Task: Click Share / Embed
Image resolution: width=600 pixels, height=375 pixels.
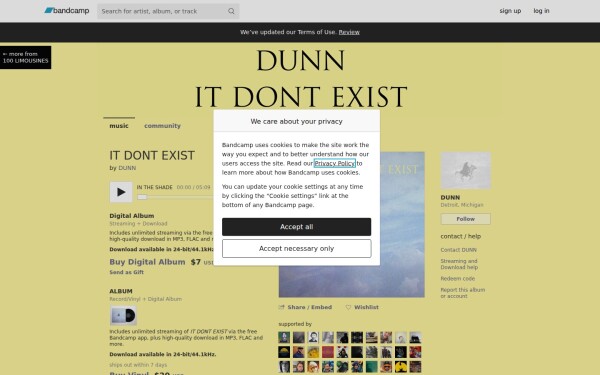Action: (x=305, y=307)
